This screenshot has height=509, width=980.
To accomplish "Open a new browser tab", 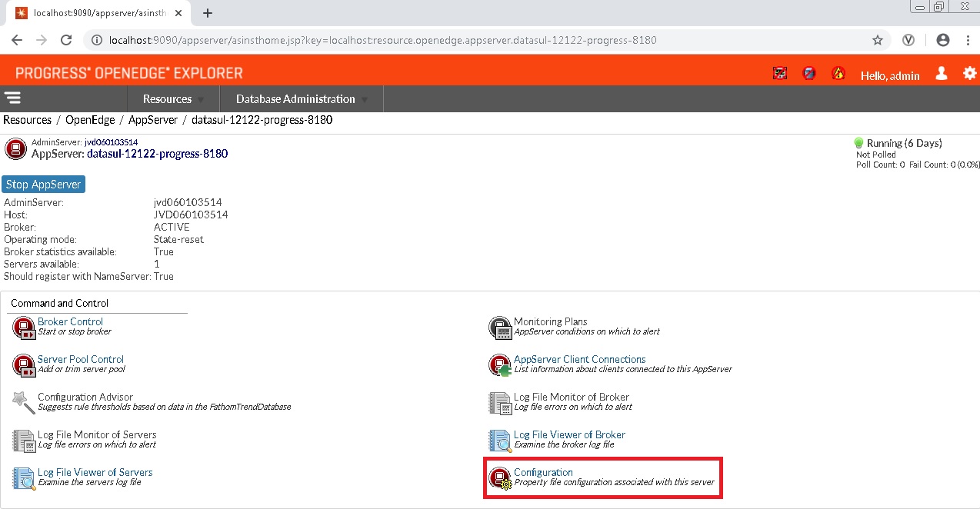I will (x=208, y=13).
